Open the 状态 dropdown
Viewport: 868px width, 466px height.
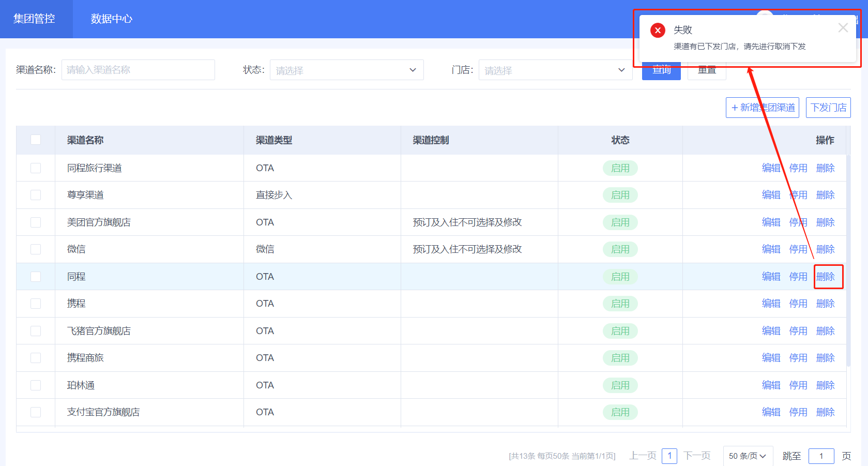[347, 70]
